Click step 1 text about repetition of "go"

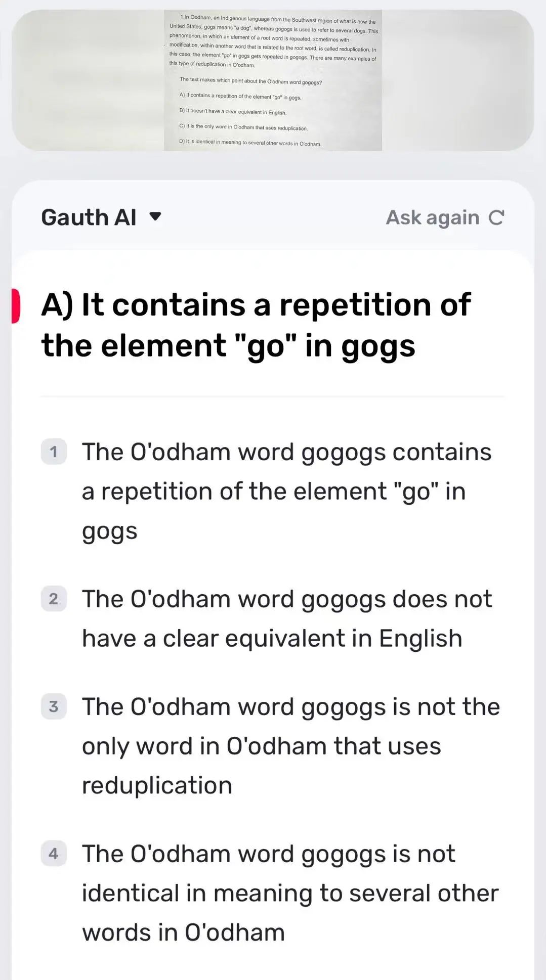(286, 491)
